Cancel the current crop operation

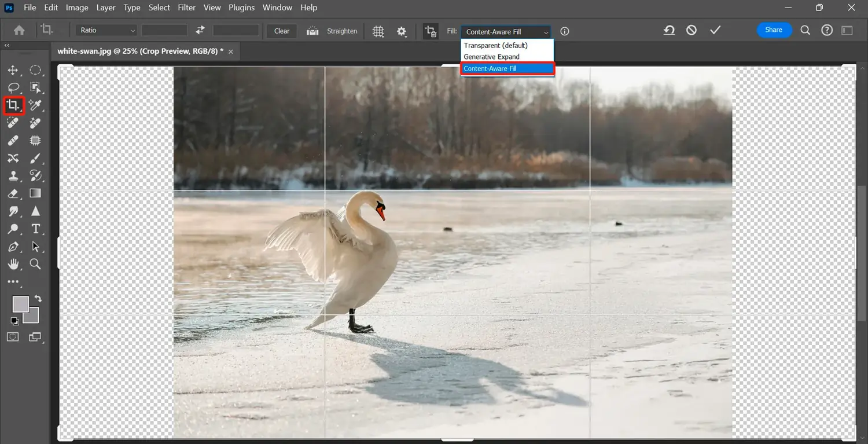point(692,30)
